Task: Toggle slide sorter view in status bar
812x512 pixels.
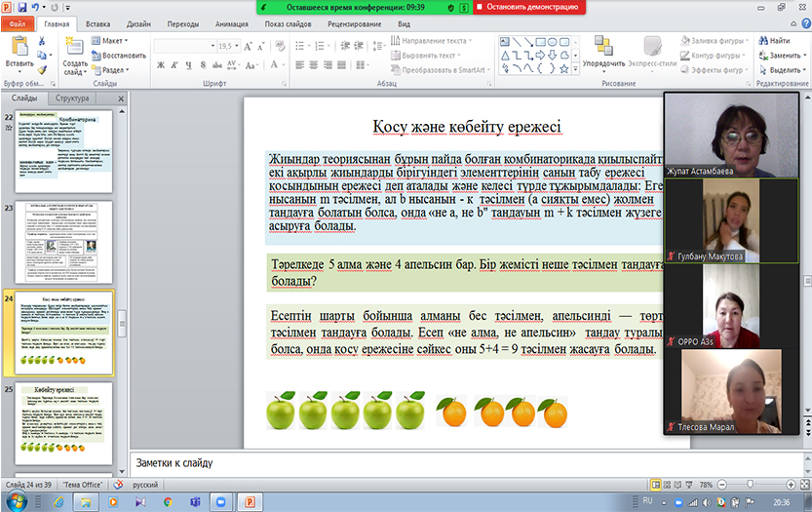Action: click(x=668, y=485)
